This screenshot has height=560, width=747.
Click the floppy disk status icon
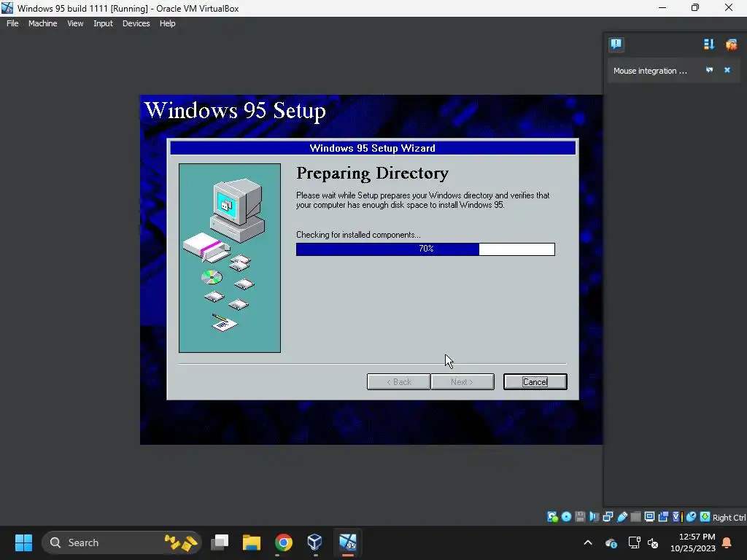(x=580, y=517)
